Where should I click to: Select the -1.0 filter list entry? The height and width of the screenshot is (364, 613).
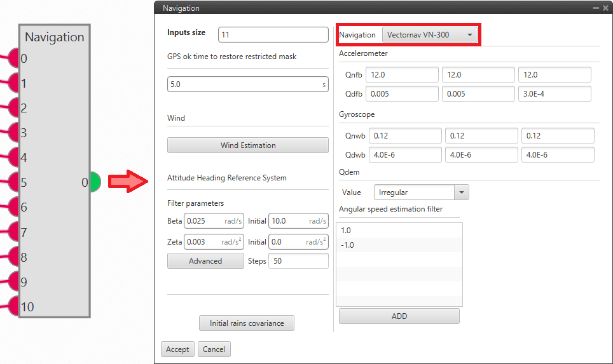pyautogui.click(x=398, y=245)
